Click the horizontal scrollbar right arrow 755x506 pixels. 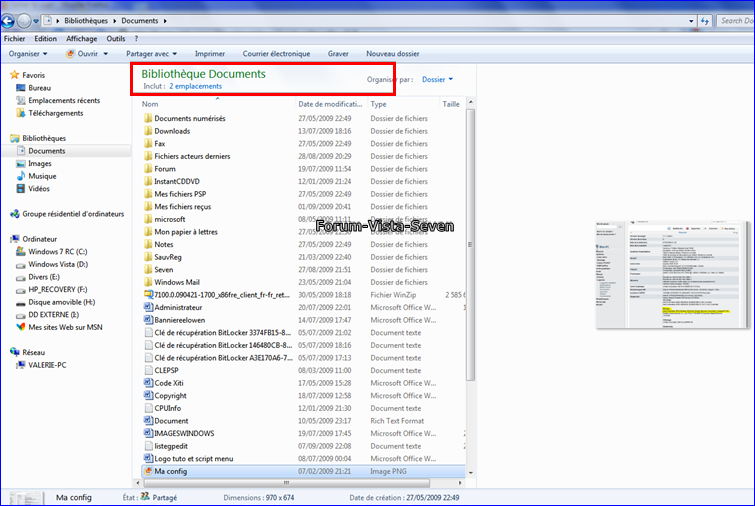tap(460, 482)
